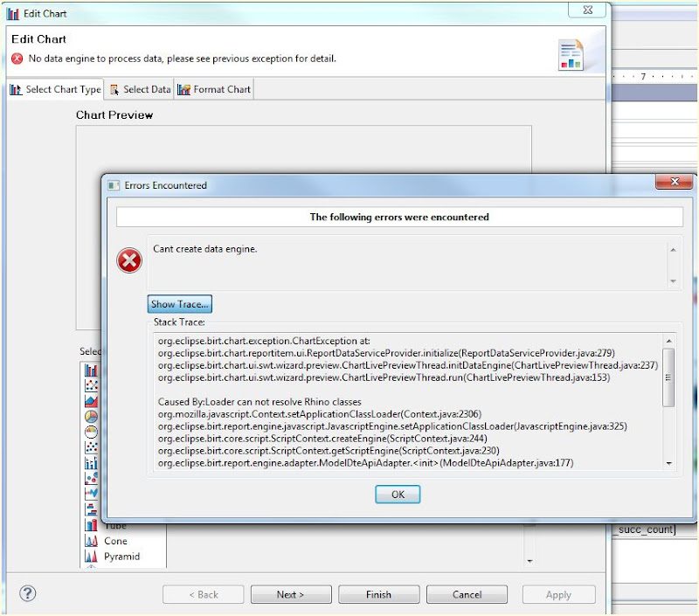Click the red error icon beside 'No data engine'

coord(17,59)
